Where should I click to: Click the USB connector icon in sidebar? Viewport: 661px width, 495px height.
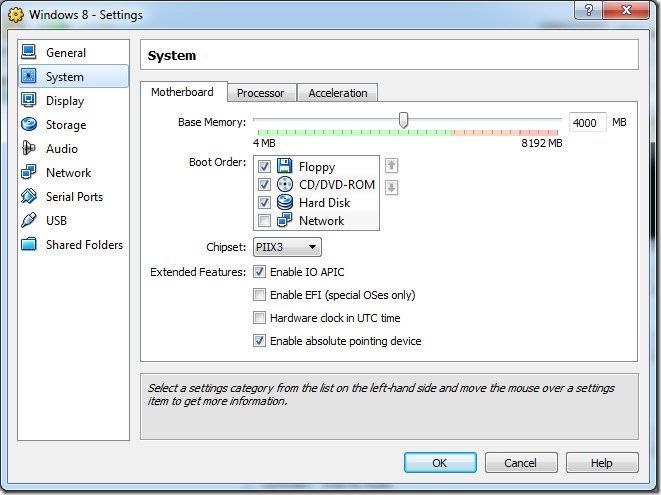29,220
